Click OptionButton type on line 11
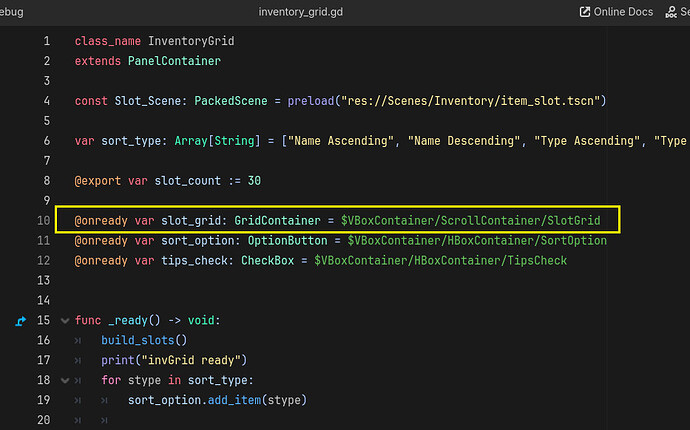The width and height of the screenshot is (690, 430). coord(287,241)
